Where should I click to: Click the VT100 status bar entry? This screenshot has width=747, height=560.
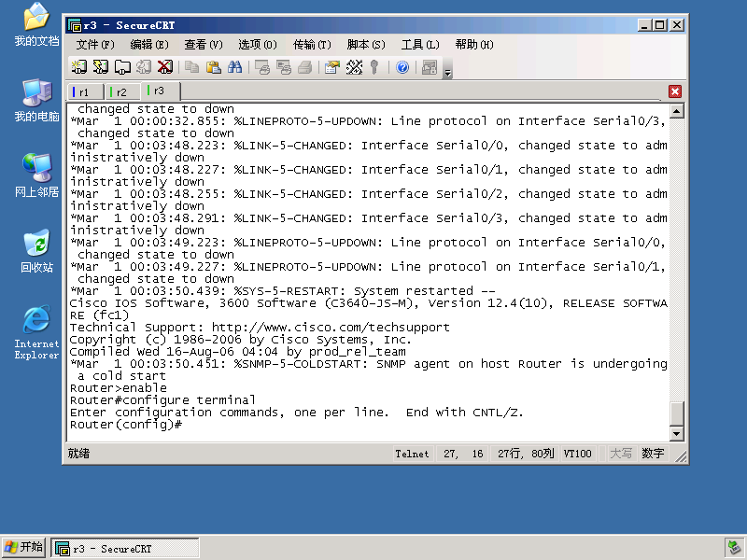577,454
